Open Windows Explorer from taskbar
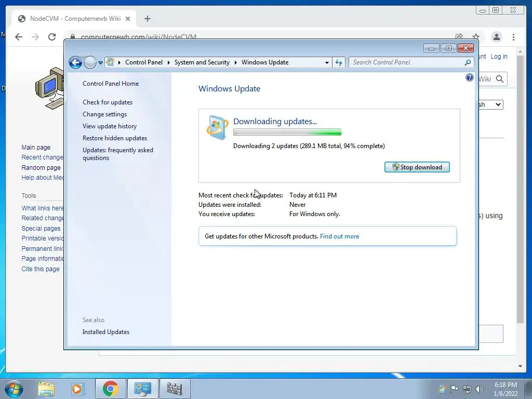Viewport: 532px width, 399px height. point(46,389)
